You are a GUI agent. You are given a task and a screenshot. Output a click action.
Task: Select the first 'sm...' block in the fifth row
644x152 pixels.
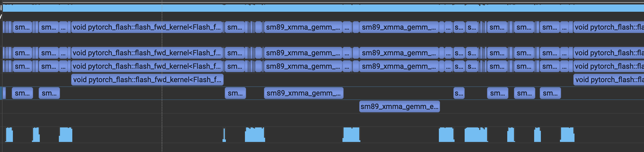22,93
